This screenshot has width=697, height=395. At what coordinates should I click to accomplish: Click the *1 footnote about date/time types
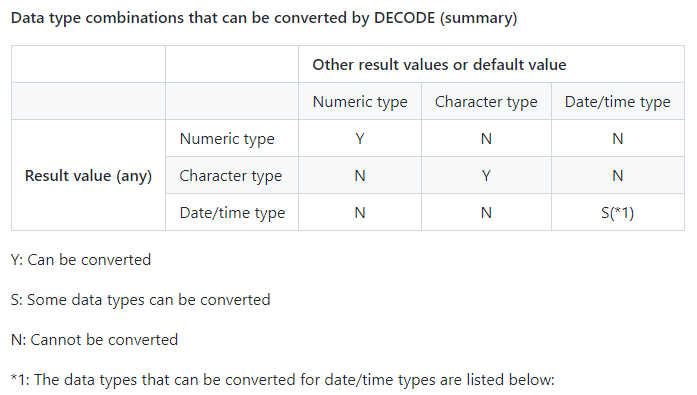pyautogui.click(x=283, y=380)
